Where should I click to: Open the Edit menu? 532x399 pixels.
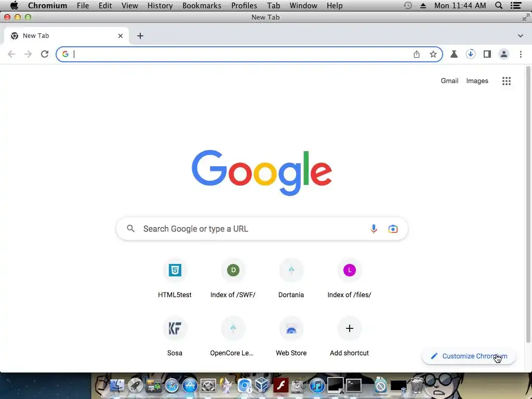[105, 6]
